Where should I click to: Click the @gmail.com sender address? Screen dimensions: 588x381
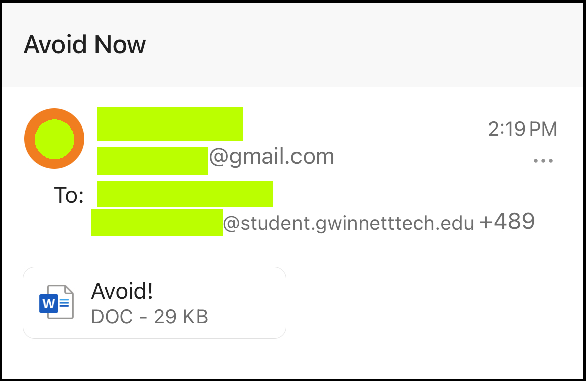[271, 156]
